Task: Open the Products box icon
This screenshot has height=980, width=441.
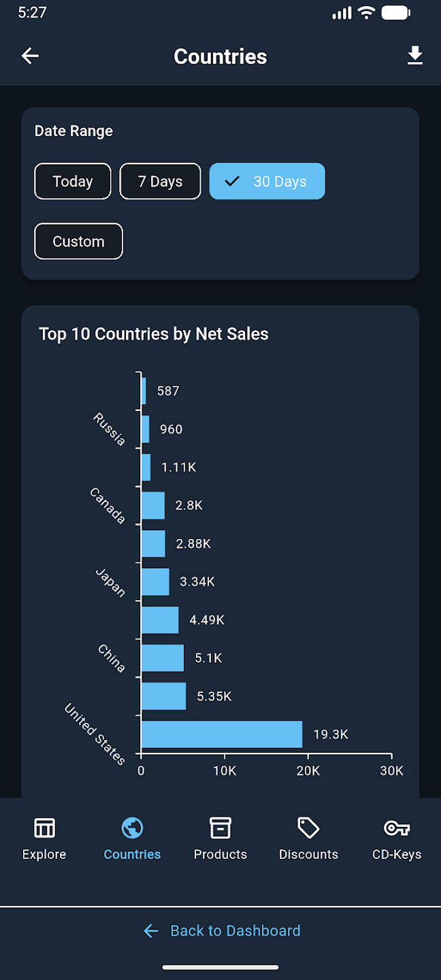Action: click(220, 828)
